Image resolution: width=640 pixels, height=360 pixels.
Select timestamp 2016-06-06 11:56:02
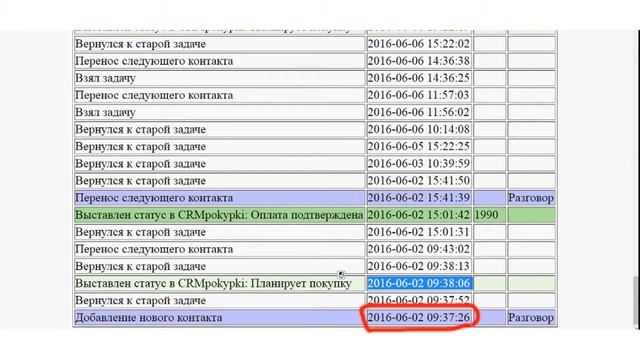point(418,112)
